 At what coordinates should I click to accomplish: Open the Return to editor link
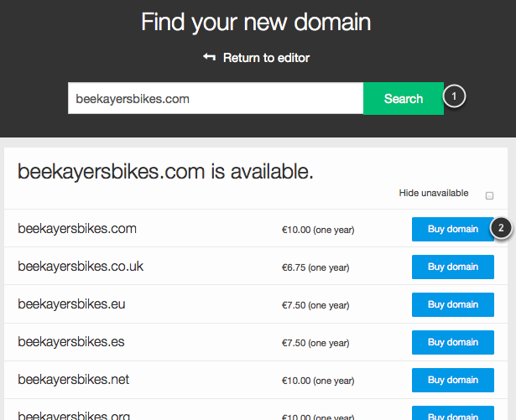click(x=266, y=58)
